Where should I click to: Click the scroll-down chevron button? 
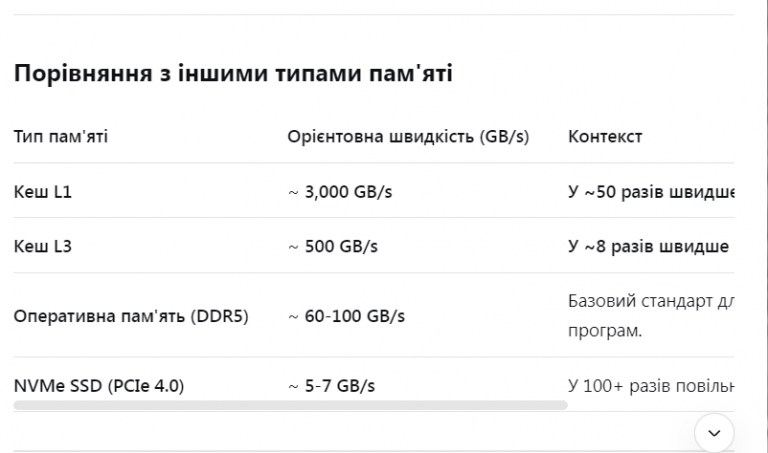point(714,432)
